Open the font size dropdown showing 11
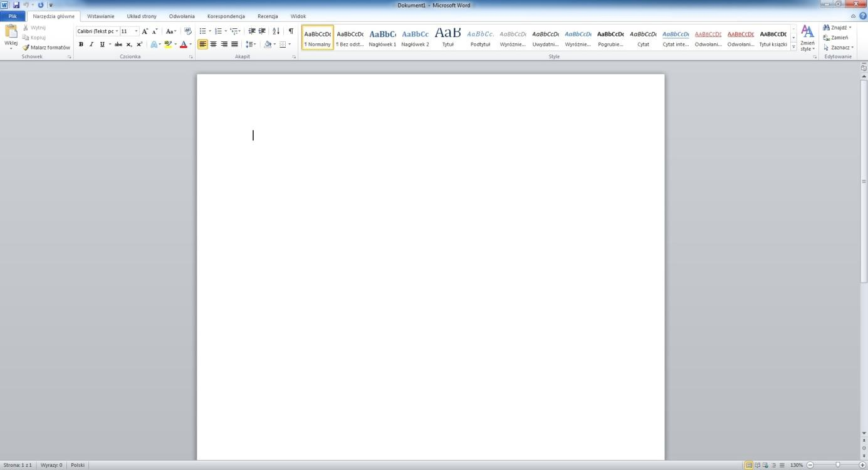 point(136,31)
